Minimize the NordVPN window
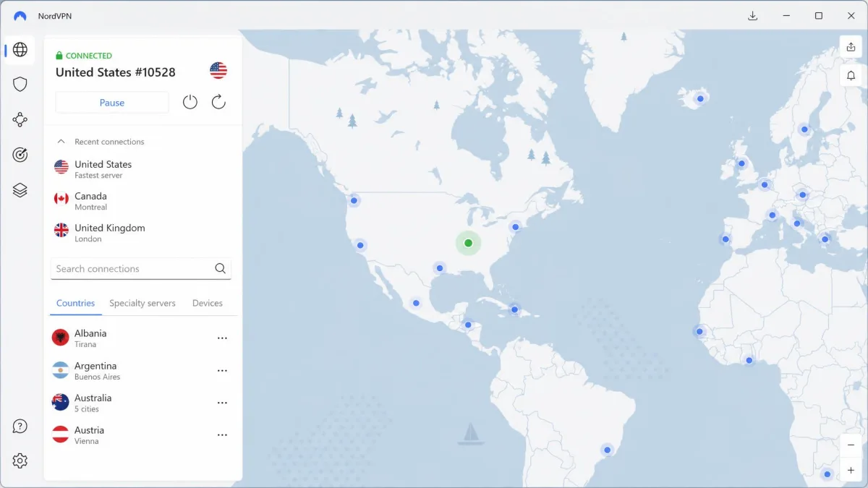868x488 pixels. tap(786, 16)
